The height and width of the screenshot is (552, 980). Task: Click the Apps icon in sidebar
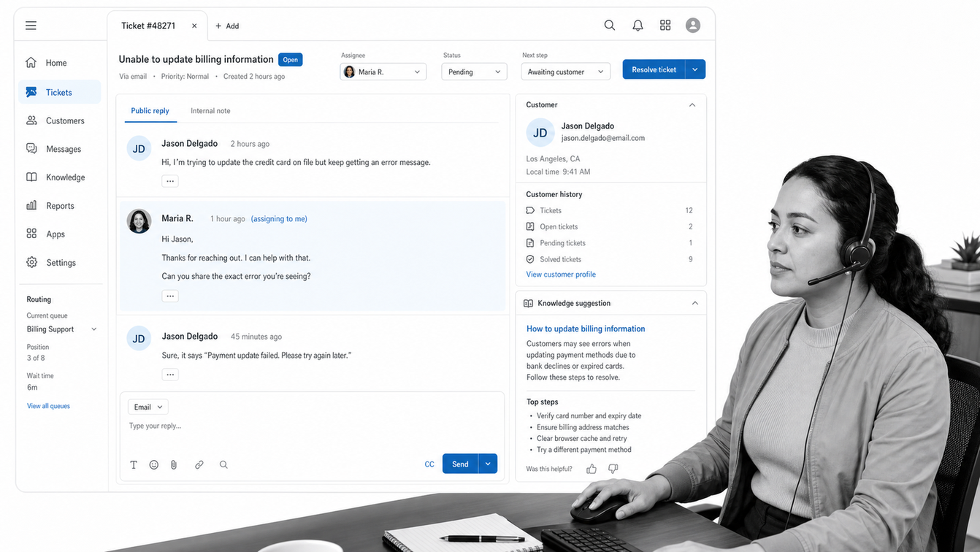[31, 234]
